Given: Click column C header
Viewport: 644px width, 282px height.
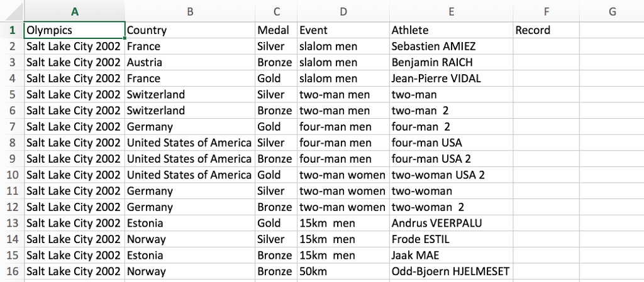Looking at the screenshot, I should coord(276,11).
